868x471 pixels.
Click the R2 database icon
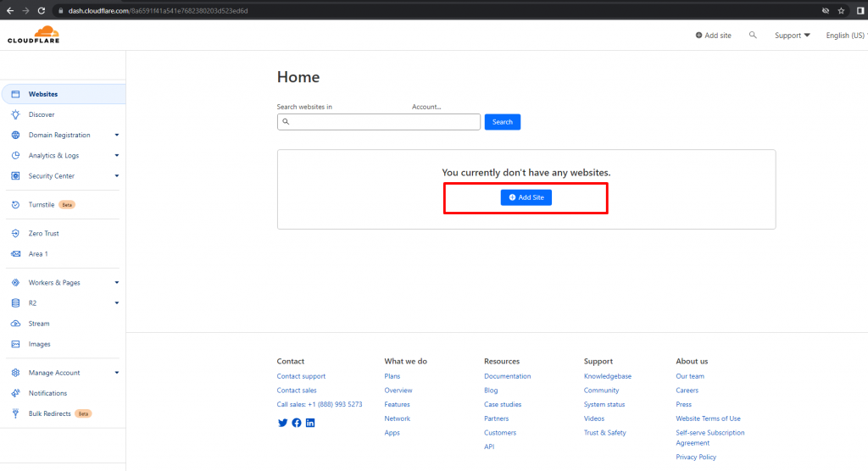click(x=15, y=303)
